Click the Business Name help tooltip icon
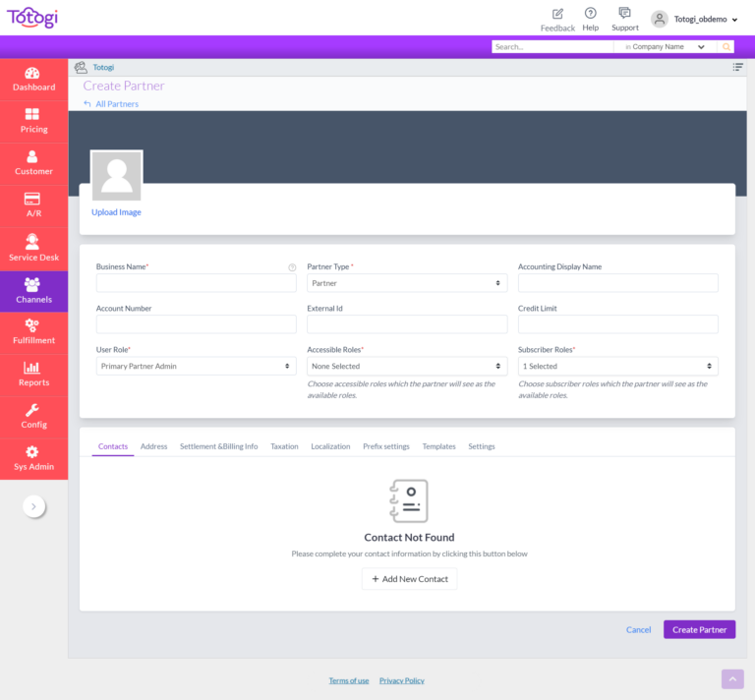 [292, 267]
